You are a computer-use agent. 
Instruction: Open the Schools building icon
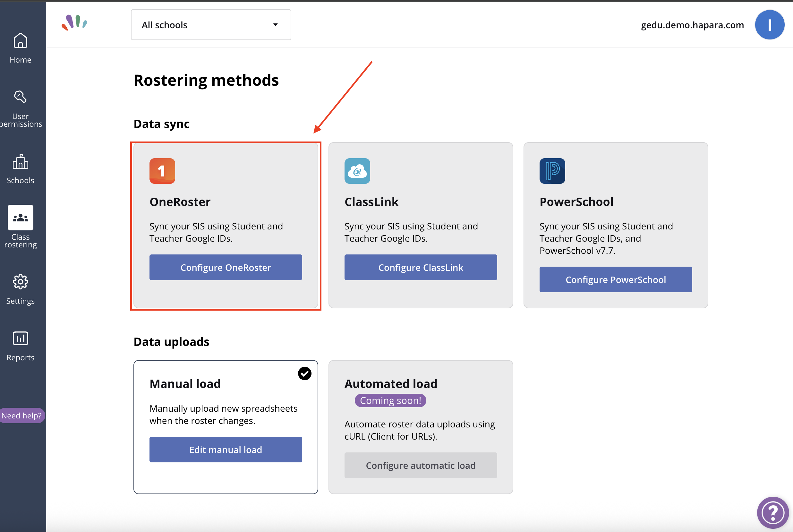20,161
